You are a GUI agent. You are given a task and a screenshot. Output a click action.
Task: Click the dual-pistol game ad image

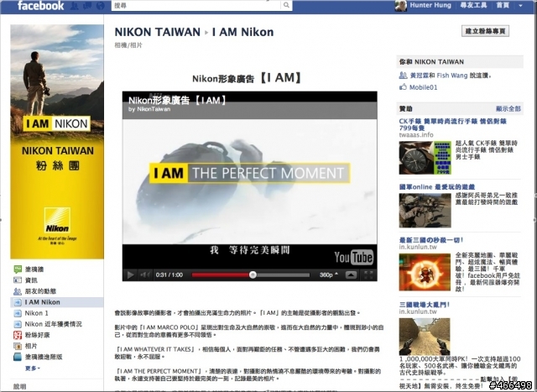tap(425, 337)
